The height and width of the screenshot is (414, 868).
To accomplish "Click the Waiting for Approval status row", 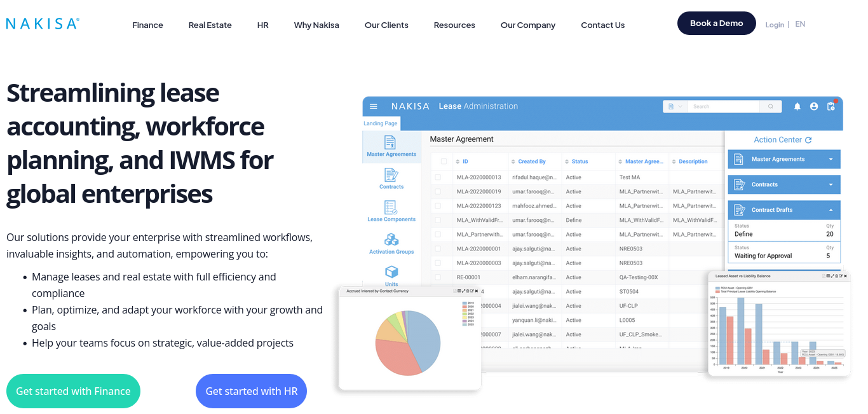I will point(784,252).
